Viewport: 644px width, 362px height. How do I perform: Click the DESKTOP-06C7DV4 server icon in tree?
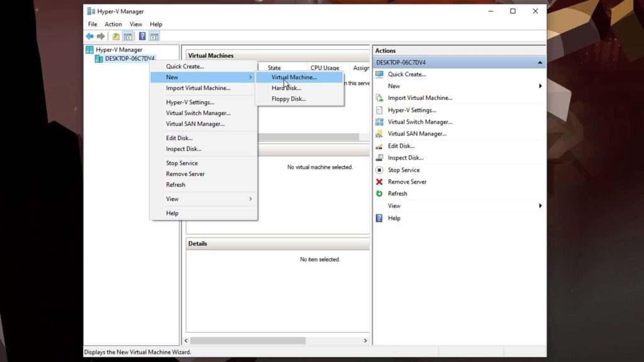point(99,58)
